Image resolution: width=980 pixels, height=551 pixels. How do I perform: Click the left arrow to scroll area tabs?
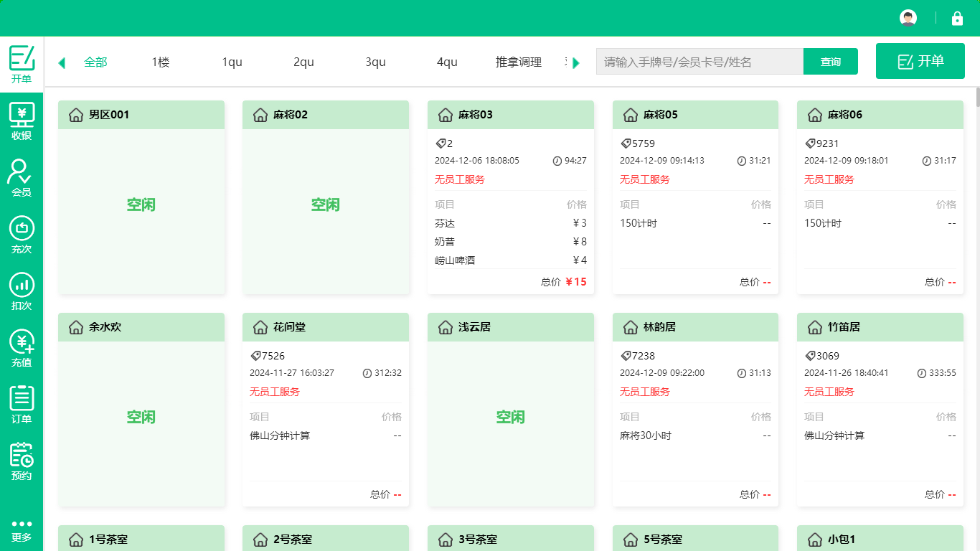61,62
